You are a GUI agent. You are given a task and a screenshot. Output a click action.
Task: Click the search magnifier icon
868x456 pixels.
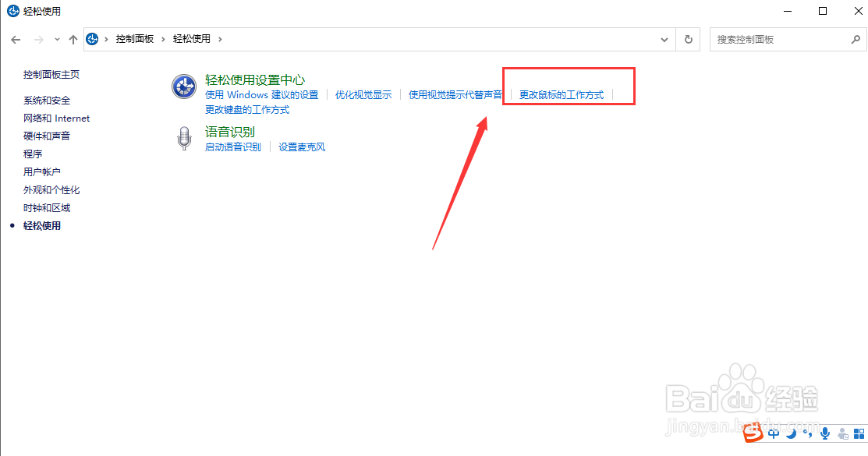[856, 39]
